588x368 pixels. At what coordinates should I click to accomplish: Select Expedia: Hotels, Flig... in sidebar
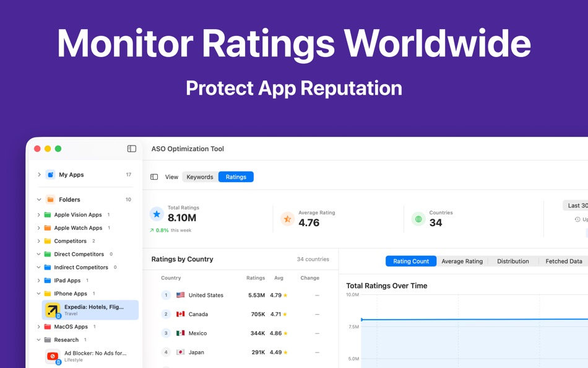click(90, 310)
